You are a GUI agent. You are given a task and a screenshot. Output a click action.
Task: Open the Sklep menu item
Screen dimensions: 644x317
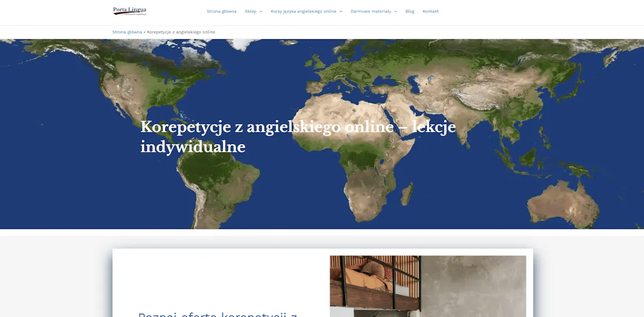(251, 11)
